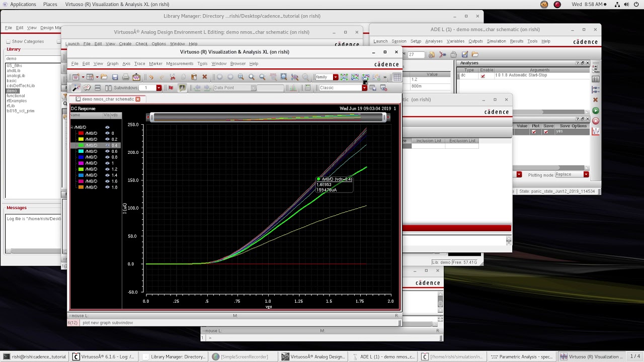
Task: Uncheck the dc analysis Enable checkbox
Action: 483,76
